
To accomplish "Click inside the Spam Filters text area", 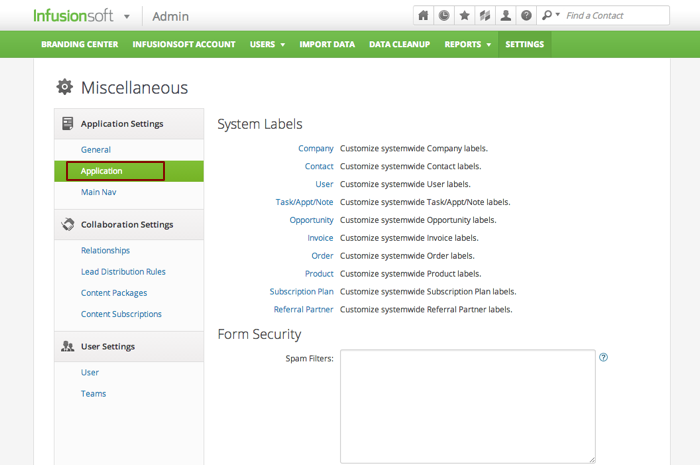I will (468, 407).
